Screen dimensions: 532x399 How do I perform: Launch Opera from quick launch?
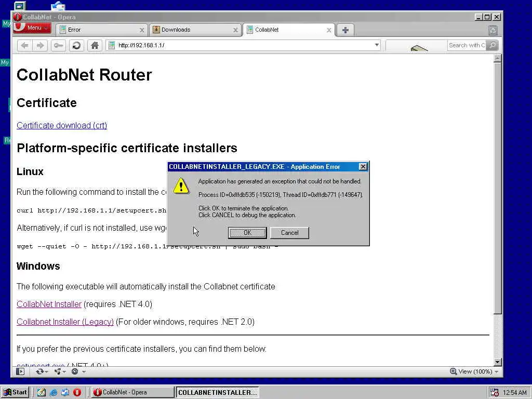point(77,393)
